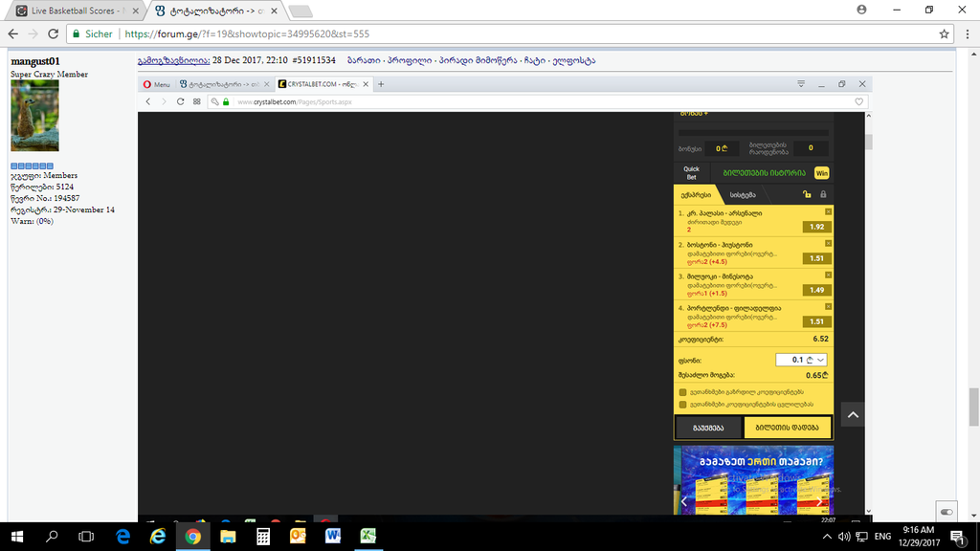
Task: Switch to Live Basketball Scores tab
Action: tap(75, 11)
